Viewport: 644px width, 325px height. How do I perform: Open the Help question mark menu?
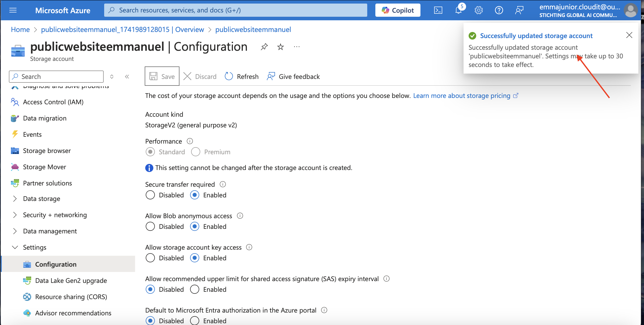(x=499, y=10)
